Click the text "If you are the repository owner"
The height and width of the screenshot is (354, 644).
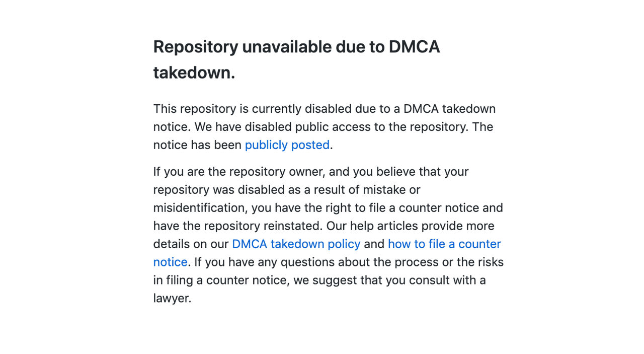pyautogui.click(x=239, y=171)
